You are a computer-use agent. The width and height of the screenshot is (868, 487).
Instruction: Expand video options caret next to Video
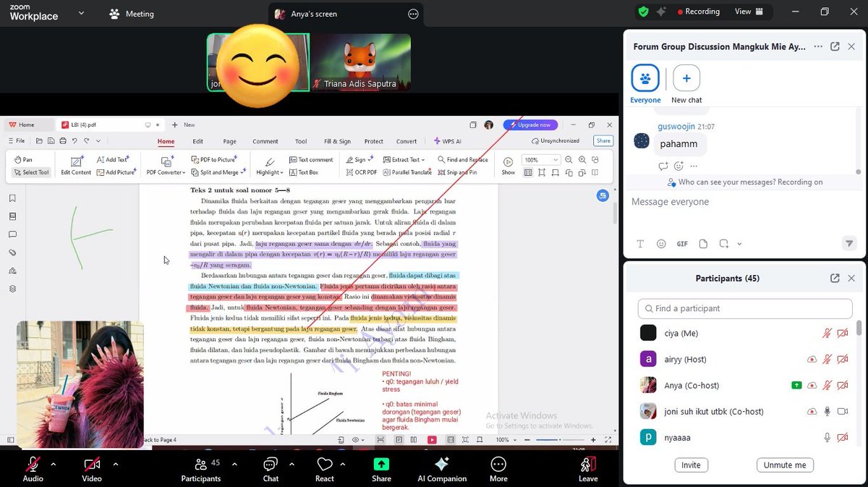[x=115, y=465]
